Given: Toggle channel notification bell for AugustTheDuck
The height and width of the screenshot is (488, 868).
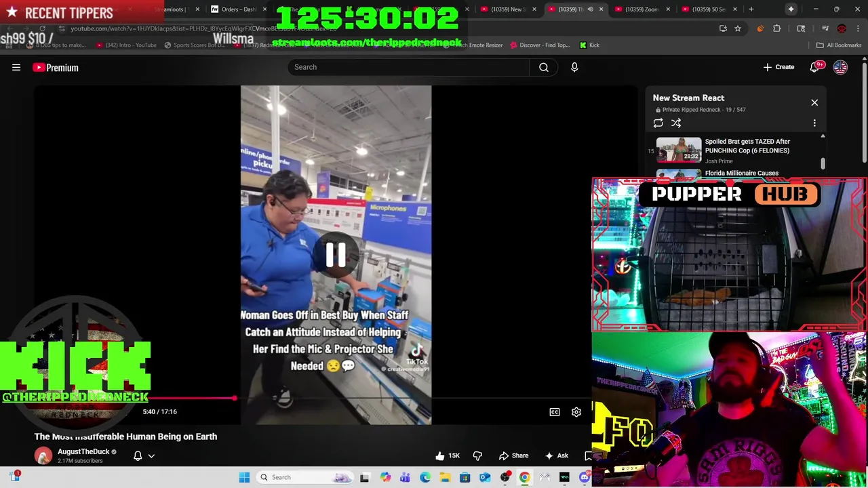Looking at the screenshot, I should click(x=138, y=455).
